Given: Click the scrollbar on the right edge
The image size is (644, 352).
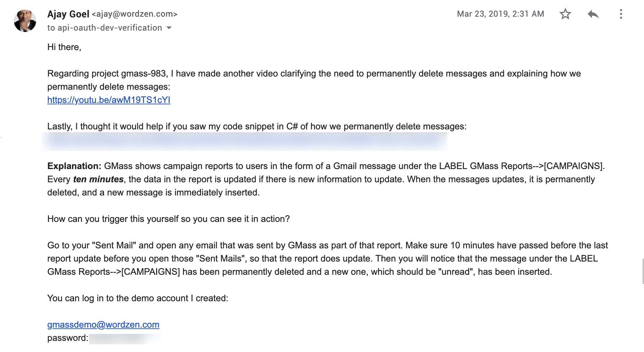Looking at the screenshot, I should (x=643, y=271).
